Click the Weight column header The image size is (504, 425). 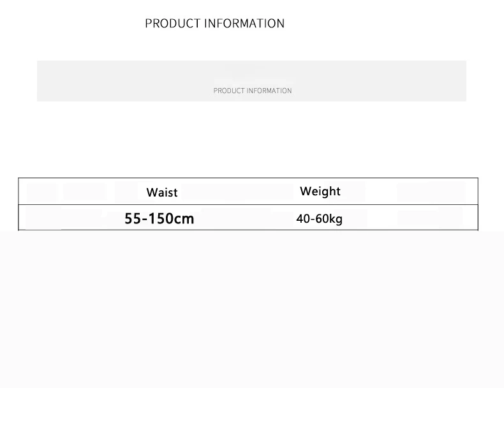(x=320, y=191)
